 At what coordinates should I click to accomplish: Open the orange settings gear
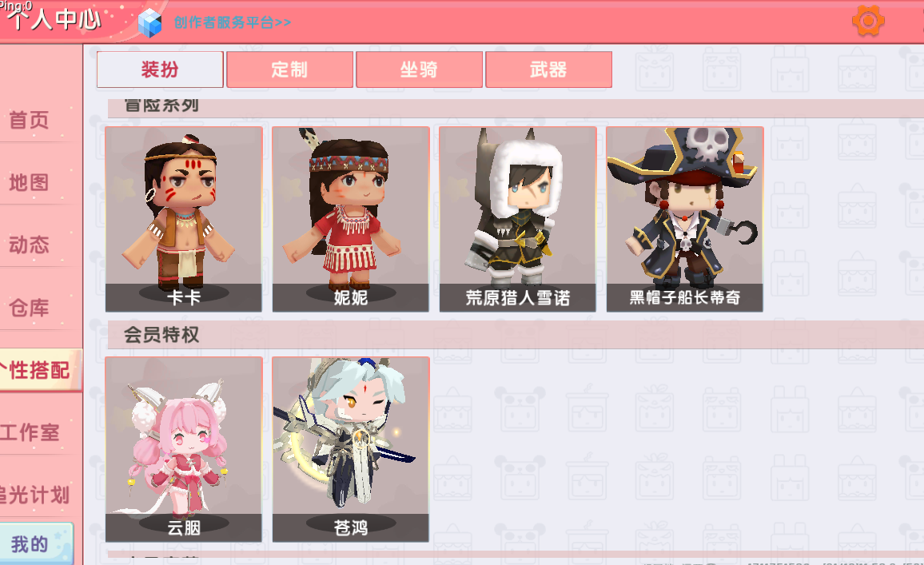868,22
